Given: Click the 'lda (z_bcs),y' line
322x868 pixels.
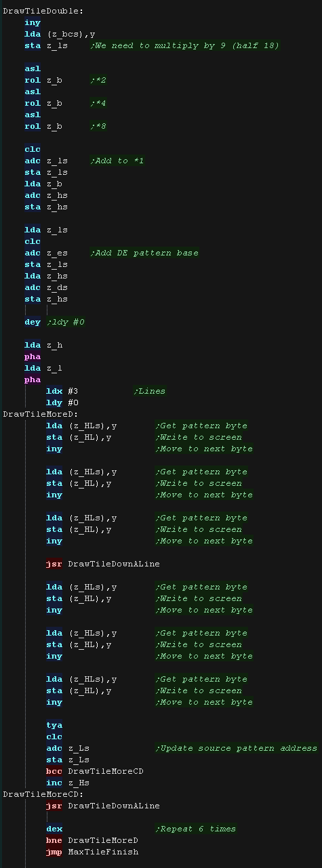Looking at the screenshot, I should coord(60,34).
